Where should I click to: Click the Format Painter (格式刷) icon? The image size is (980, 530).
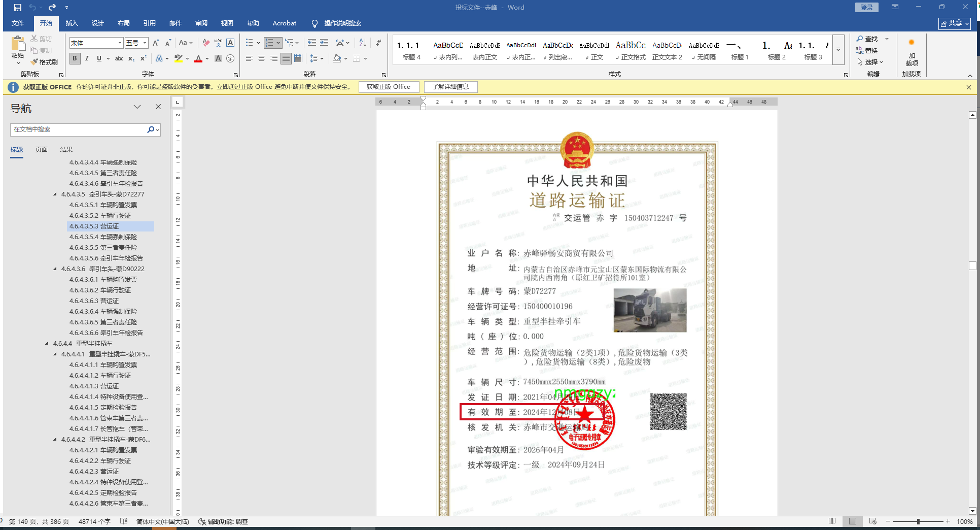tap(44, 62)
